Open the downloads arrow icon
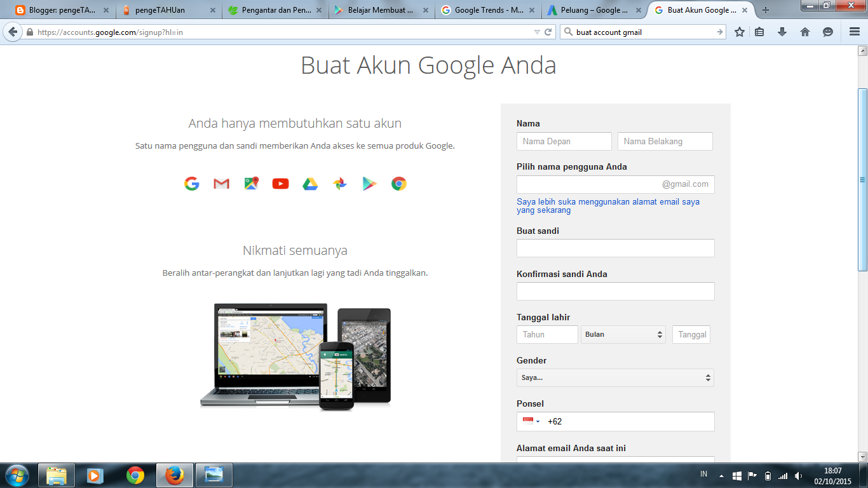Image resolution: width=868 pixels, height=488 pixels. point(782,32)
